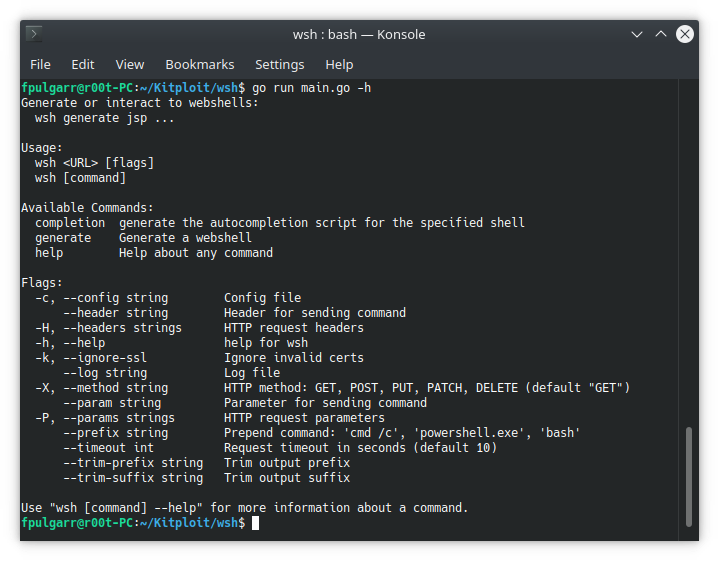Click the 'help' command name in commands list
The height and width of the screenshot is (561, 719).
pos(49,253)
